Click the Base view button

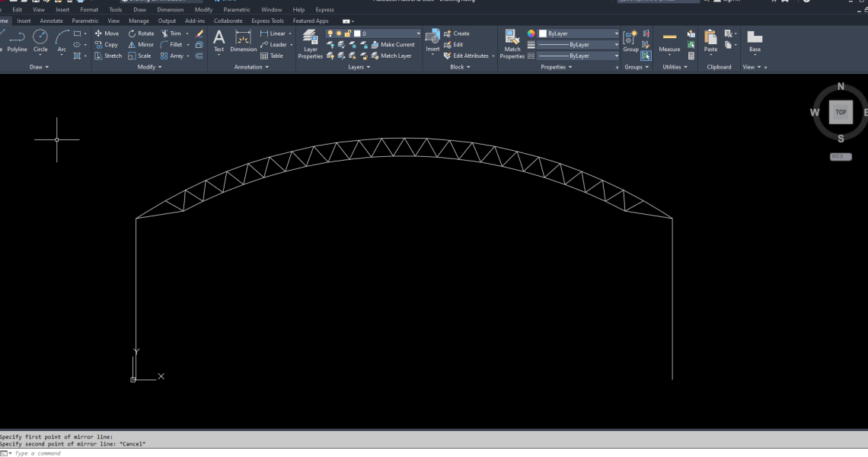[x=755, y=42]
